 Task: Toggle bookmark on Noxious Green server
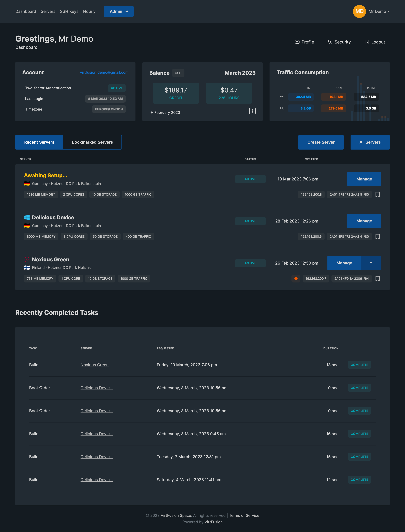pos(378,279)
